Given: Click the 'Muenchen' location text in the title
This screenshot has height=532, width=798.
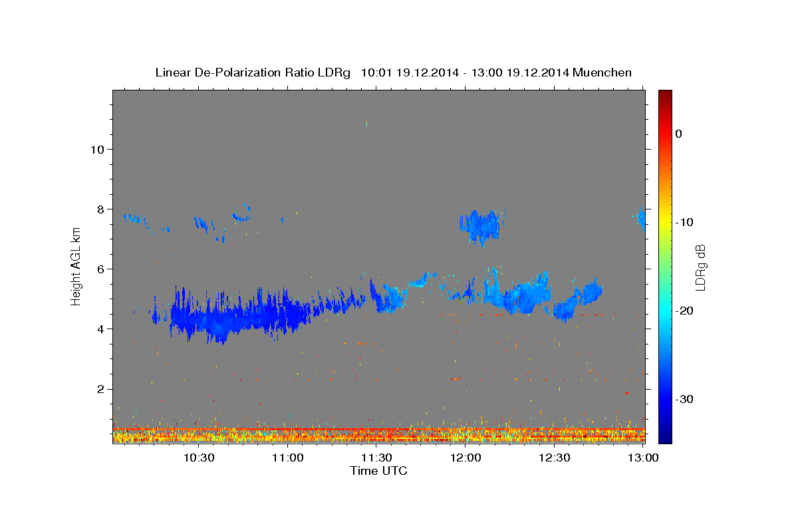Looking at the screenshot, I should (603, 72).
